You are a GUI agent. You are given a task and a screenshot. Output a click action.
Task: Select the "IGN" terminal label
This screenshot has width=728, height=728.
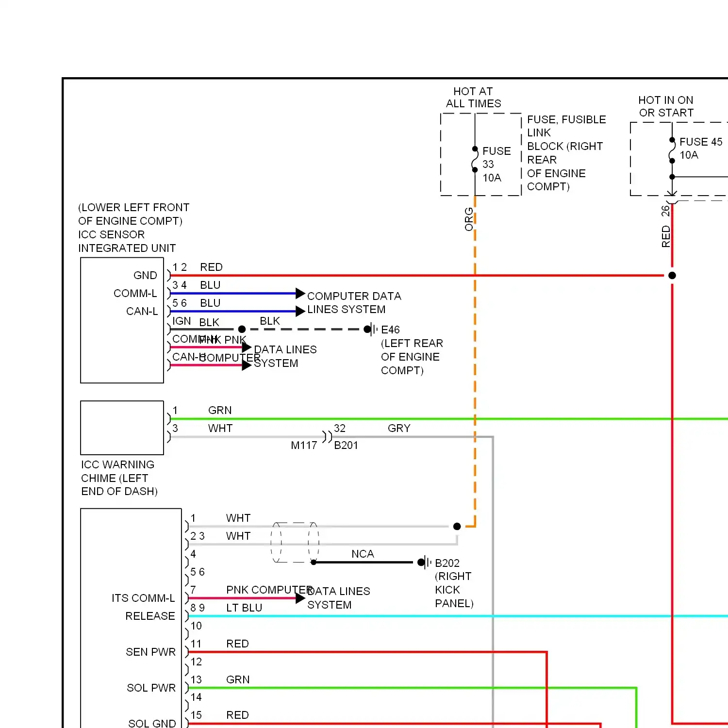[x=182, y=321]
